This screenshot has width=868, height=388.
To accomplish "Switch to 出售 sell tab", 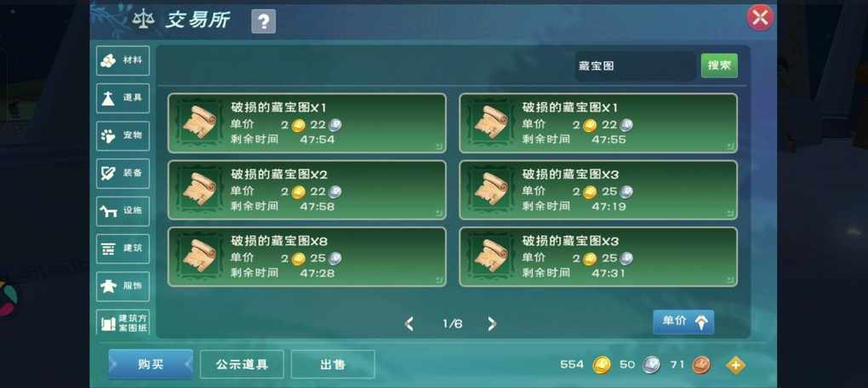I will (x=333, y=364).
